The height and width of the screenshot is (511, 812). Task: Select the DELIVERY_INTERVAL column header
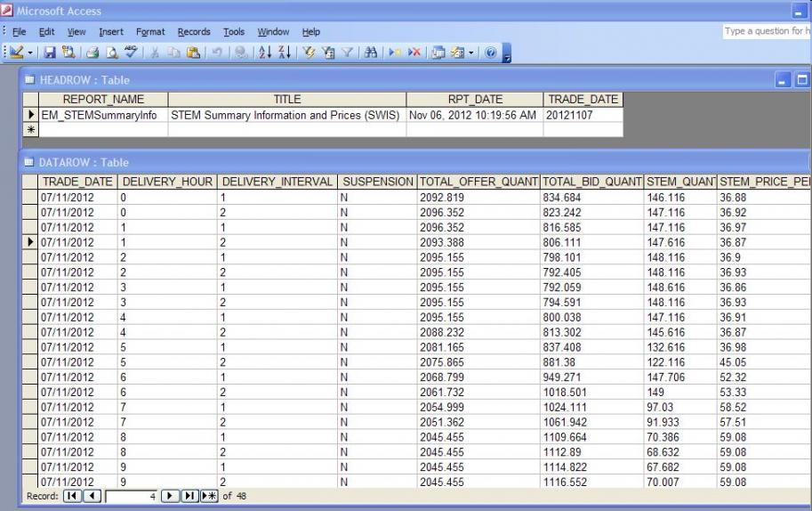pyautogui.click(x=277, y=182)
